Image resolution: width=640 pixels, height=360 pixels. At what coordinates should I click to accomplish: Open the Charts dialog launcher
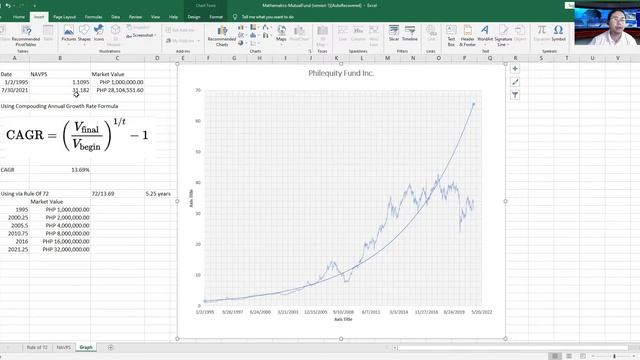(x=310, y=51)
